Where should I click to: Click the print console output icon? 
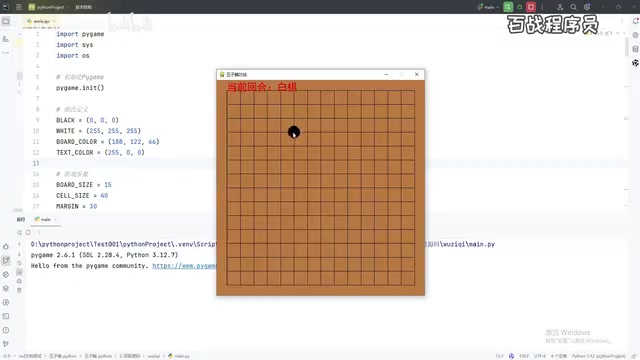click(x=19, y=281)
